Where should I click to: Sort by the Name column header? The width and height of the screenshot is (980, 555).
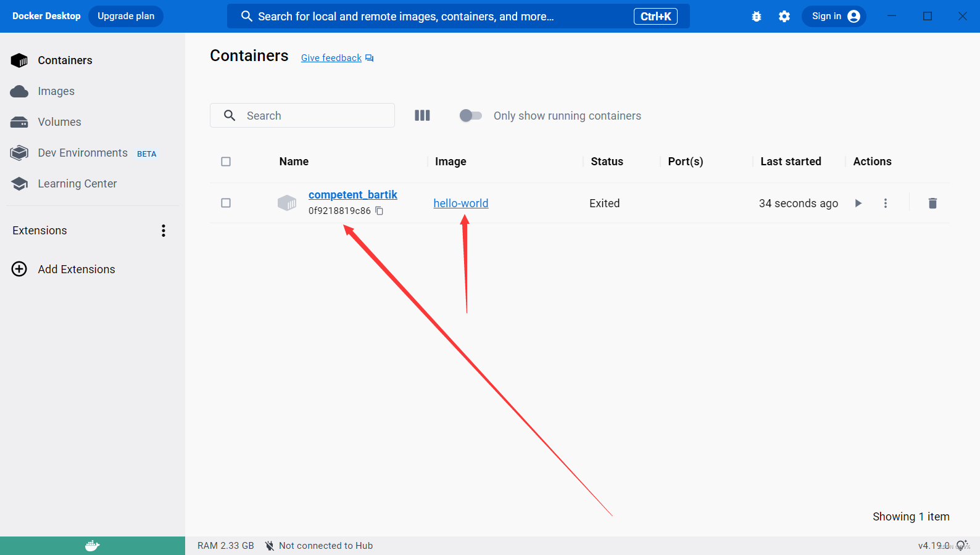pos(294,162)
